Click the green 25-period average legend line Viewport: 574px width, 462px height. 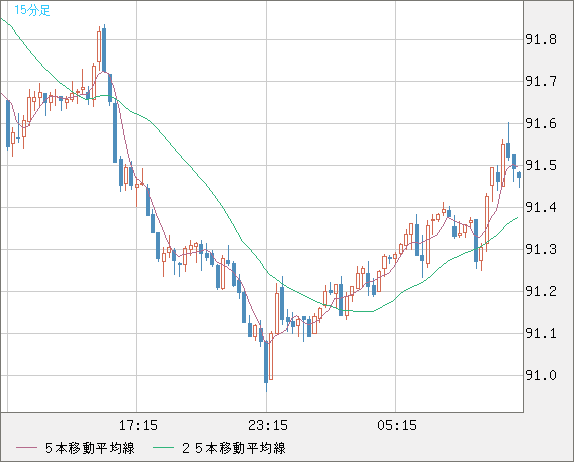click(x=163, y=448)
